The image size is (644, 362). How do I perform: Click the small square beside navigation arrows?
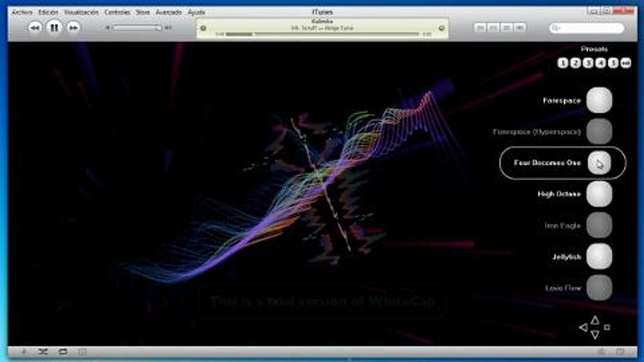[607, 327]
